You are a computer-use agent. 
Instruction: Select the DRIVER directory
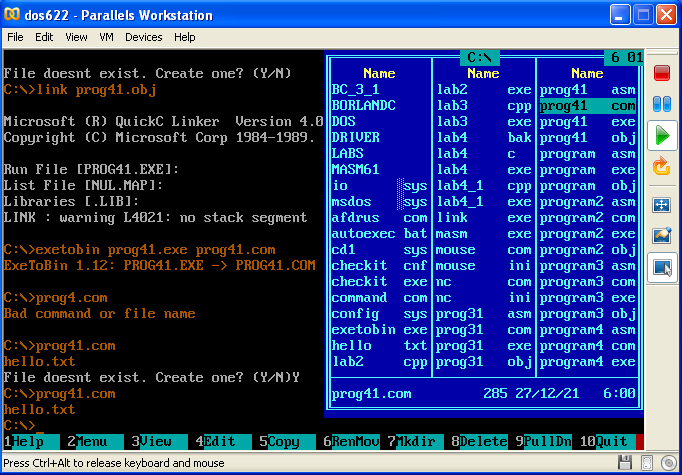pos(381,137)
